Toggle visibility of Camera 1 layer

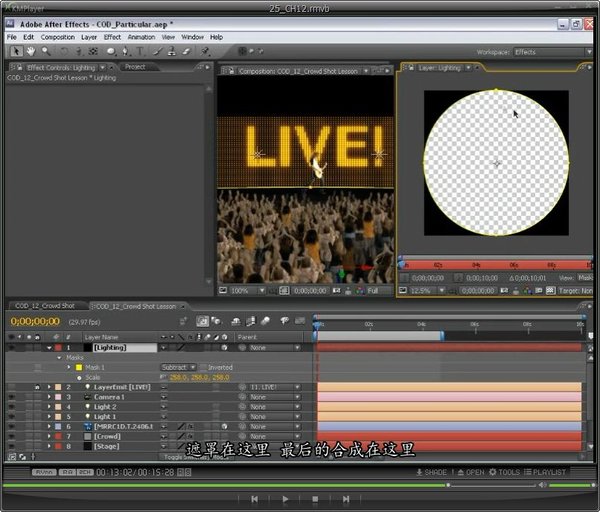(x=11, y=397)
